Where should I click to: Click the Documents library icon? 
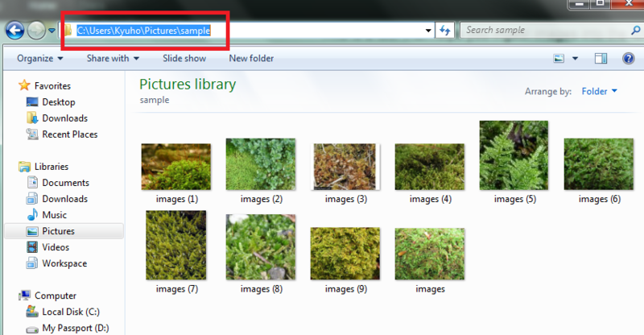point(32,182)
